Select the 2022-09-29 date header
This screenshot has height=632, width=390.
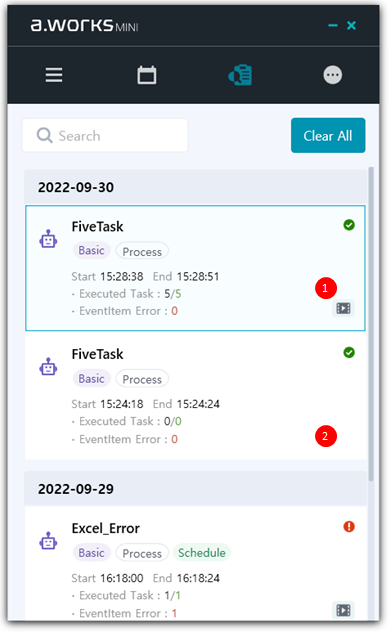pyautogui.click(x=195, y=489)
